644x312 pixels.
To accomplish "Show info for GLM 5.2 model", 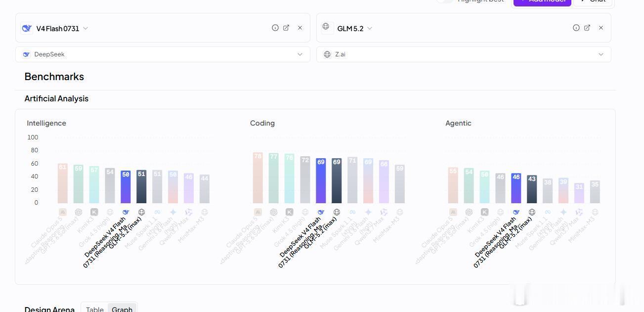I will pyautogui.click(x=576, y=28).
